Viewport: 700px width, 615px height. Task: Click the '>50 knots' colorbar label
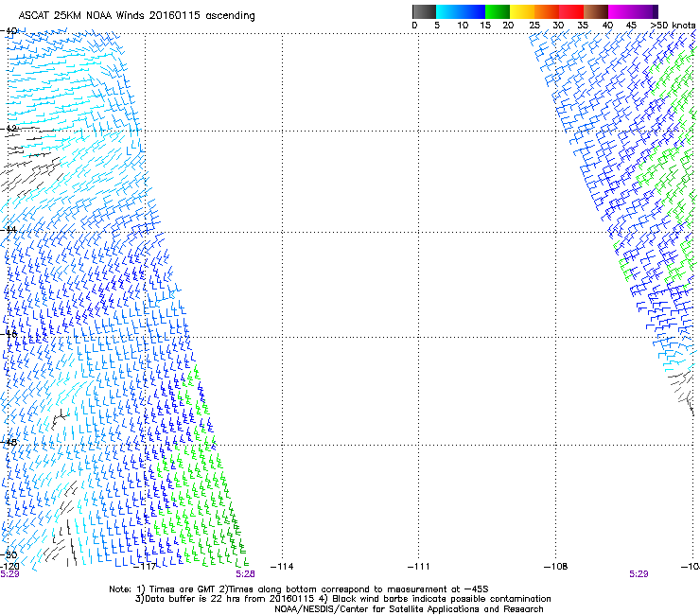pos(674,26)
